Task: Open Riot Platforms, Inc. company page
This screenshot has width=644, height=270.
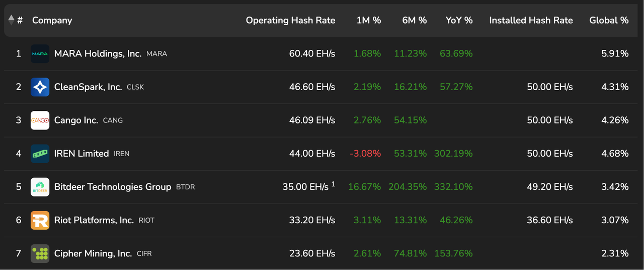Action: [x=94, y=220]
